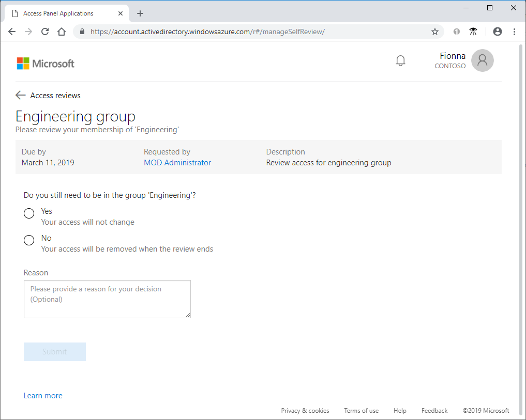
Task: Reload the current page
Action: tap(45, 32)
